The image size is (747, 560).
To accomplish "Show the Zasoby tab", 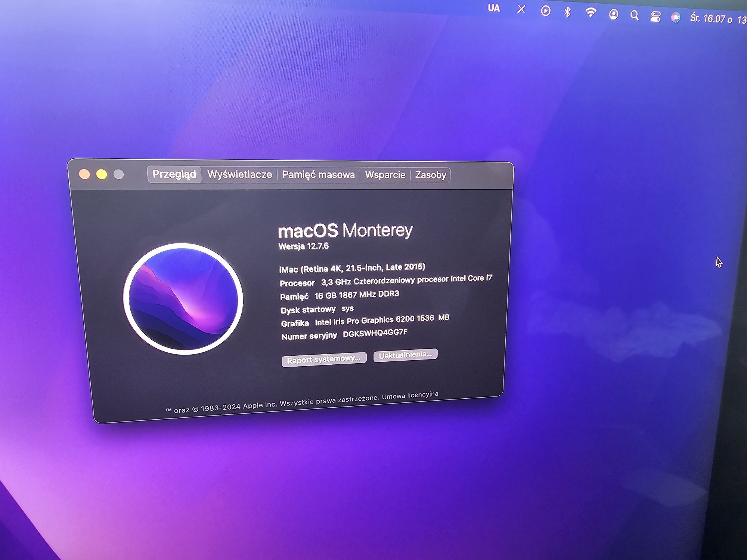I will (431, 175).
